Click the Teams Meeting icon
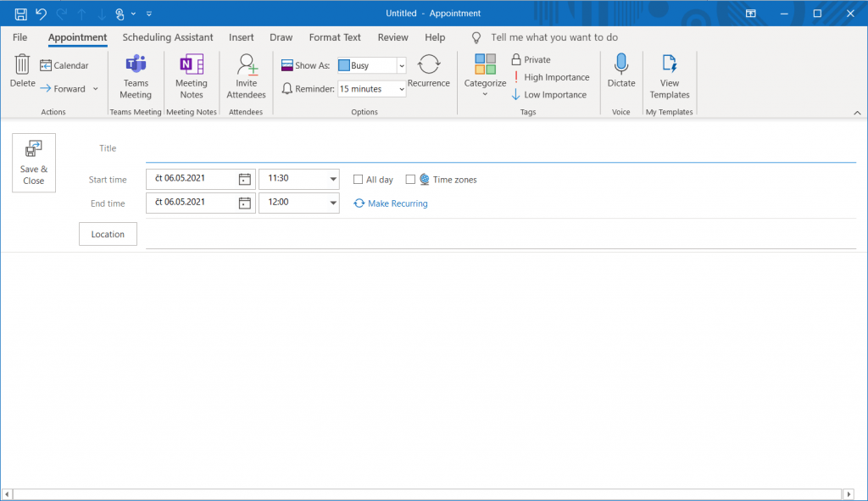Screen dimensions: 868x501 135,66
